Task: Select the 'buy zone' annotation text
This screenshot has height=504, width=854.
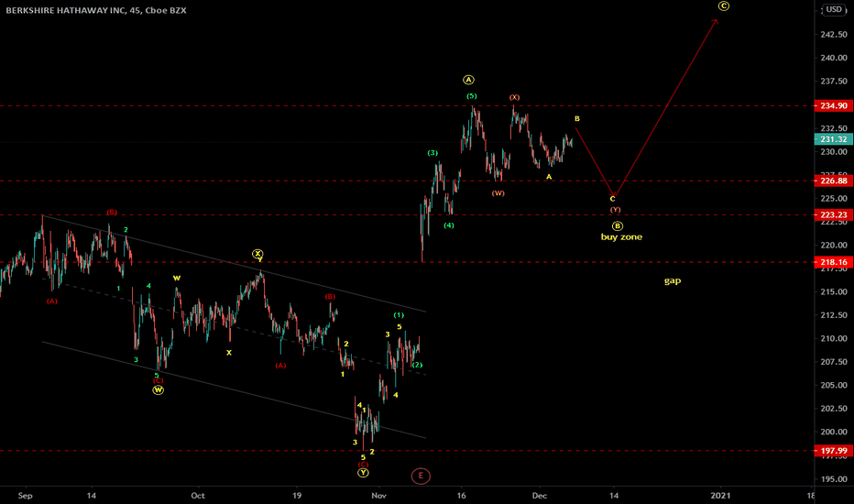Action: [621, 237]
